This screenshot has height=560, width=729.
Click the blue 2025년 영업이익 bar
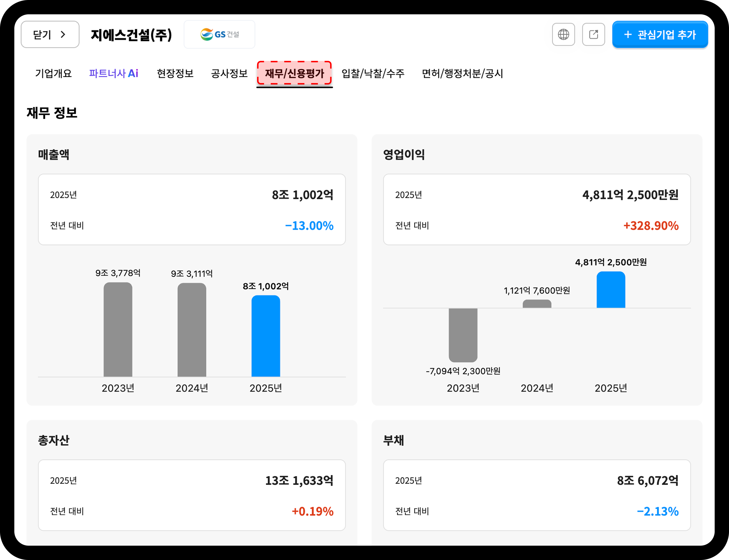[611, 290]
